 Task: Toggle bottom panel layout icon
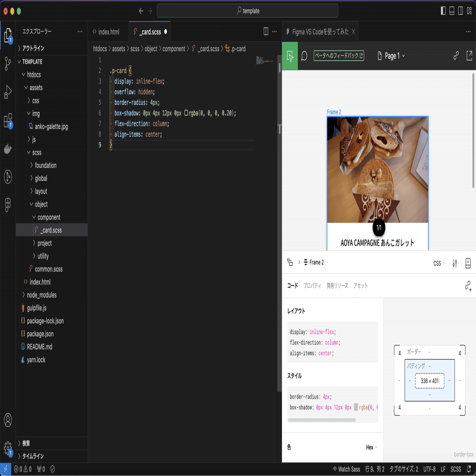coord(452,11)
